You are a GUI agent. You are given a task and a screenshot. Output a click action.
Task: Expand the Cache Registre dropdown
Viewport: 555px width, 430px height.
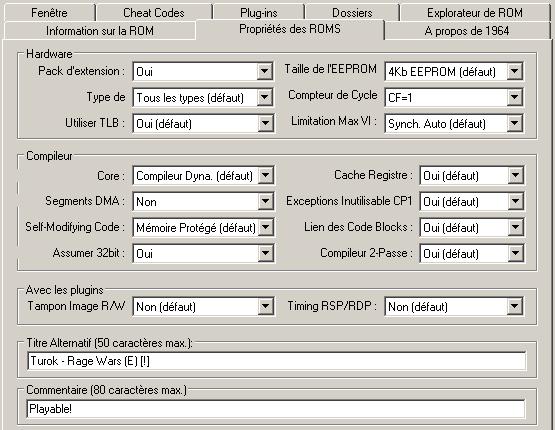(x=471, y=175)
